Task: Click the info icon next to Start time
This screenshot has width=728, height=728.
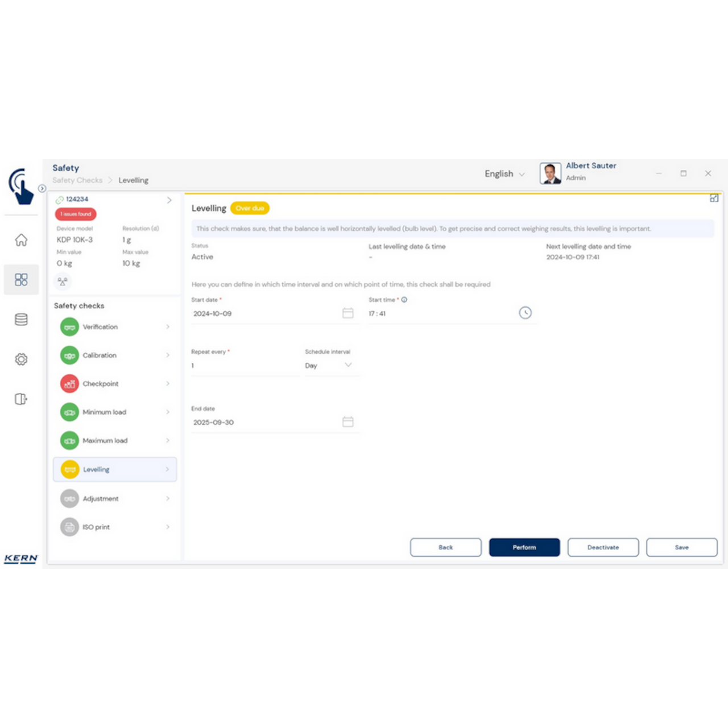Action: (404, 300)
